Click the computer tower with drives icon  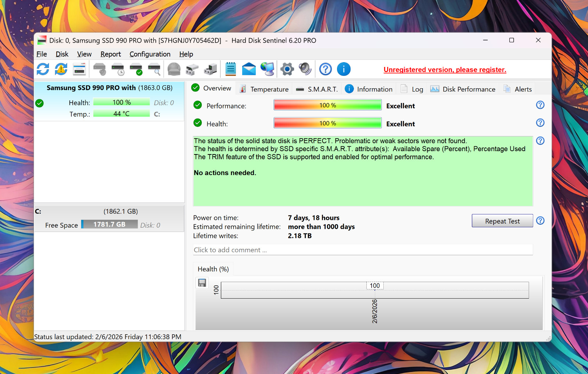point(211,69)
